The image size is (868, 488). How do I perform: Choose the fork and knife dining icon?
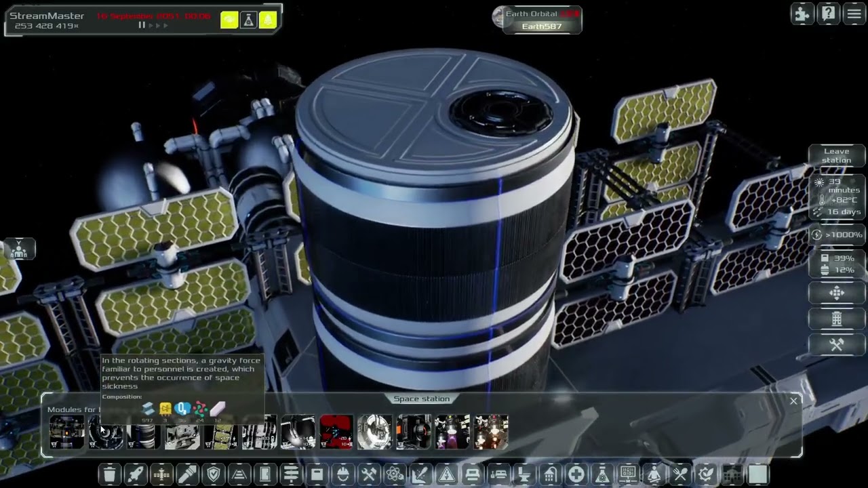[x=679, y=474]
